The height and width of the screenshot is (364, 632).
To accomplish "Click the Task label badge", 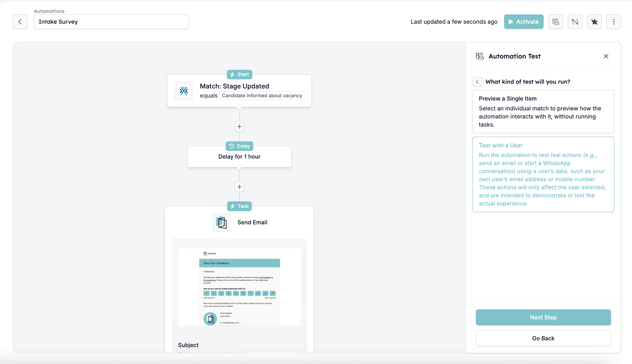I will point(240,206).
